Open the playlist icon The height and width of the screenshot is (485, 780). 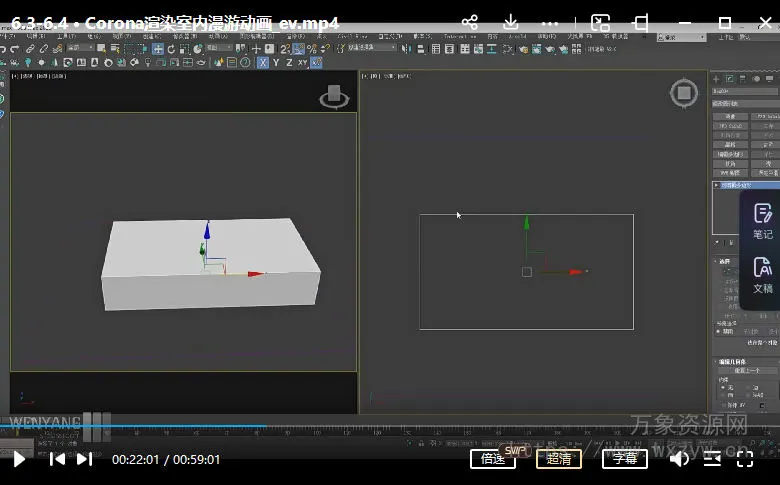[x=712, y=459]
